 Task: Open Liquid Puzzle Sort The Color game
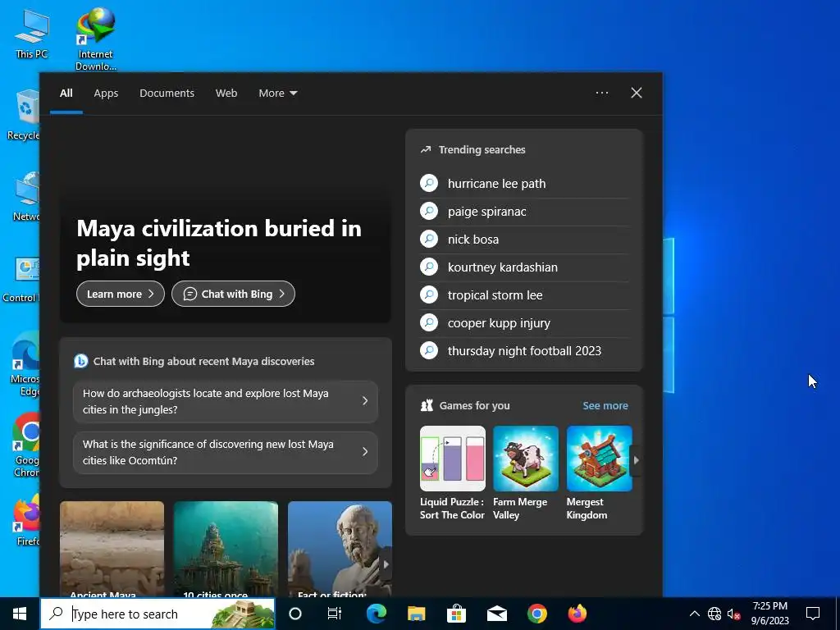pos(453,473)
